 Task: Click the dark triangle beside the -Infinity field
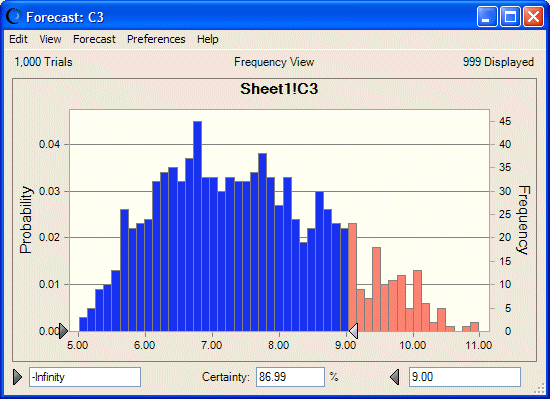pyautogui.click(x=18, y=377)
